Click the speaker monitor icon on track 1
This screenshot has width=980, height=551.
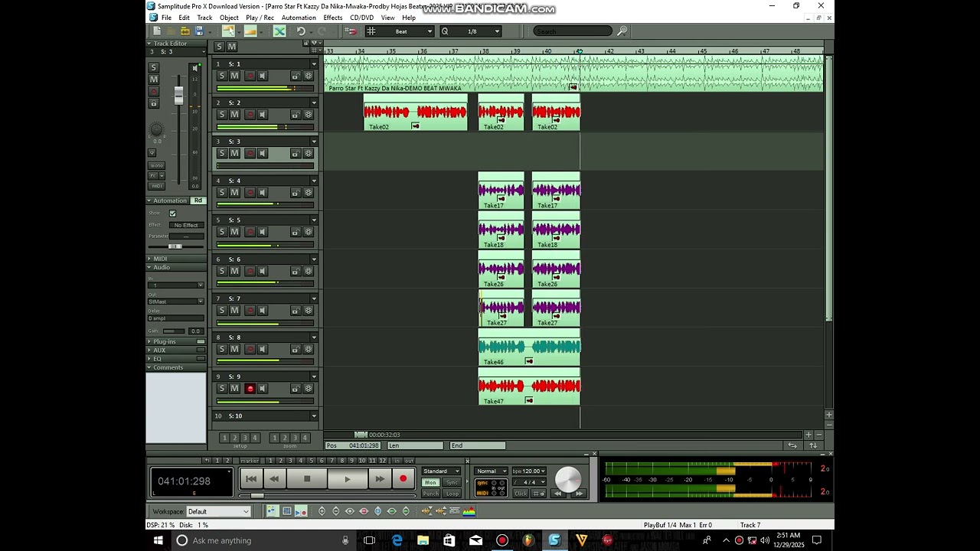coord(262,76)
